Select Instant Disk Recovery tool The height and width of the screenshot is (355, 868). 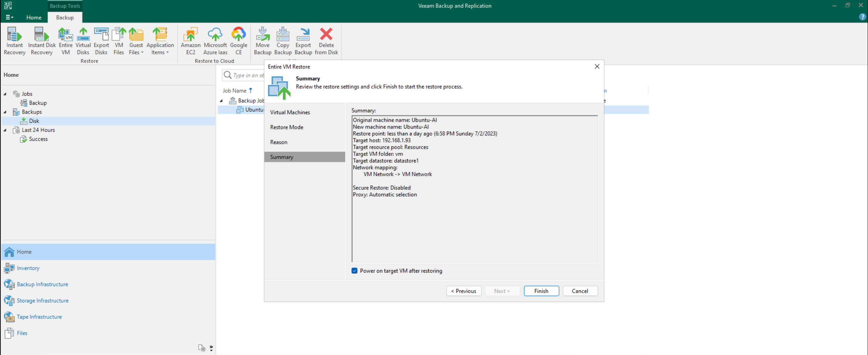tap(42, 41)
